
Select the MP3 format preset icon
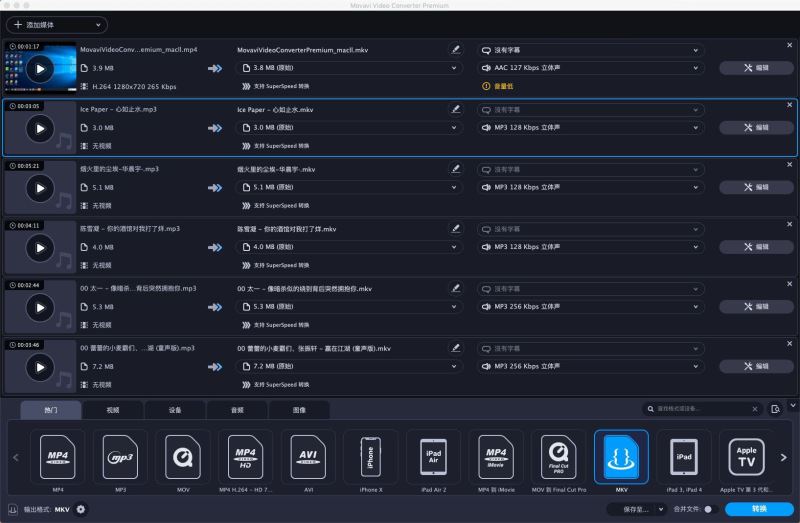coord(120,457)
